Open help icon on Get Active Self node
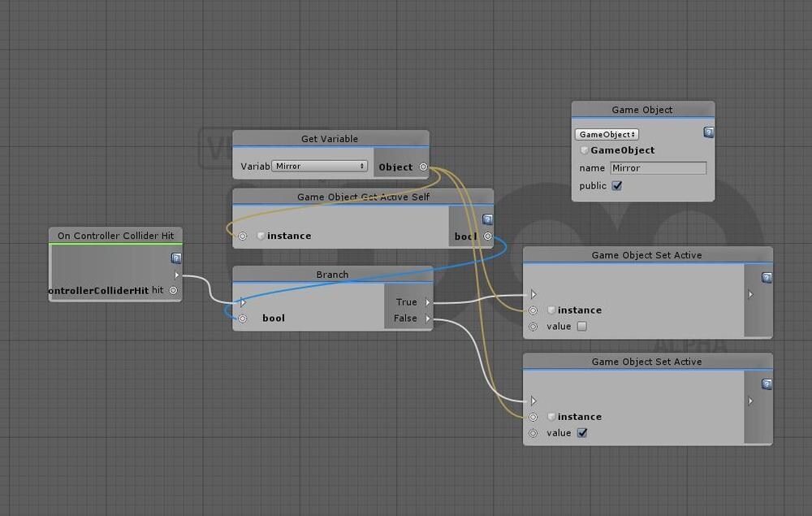 [486, 219]
